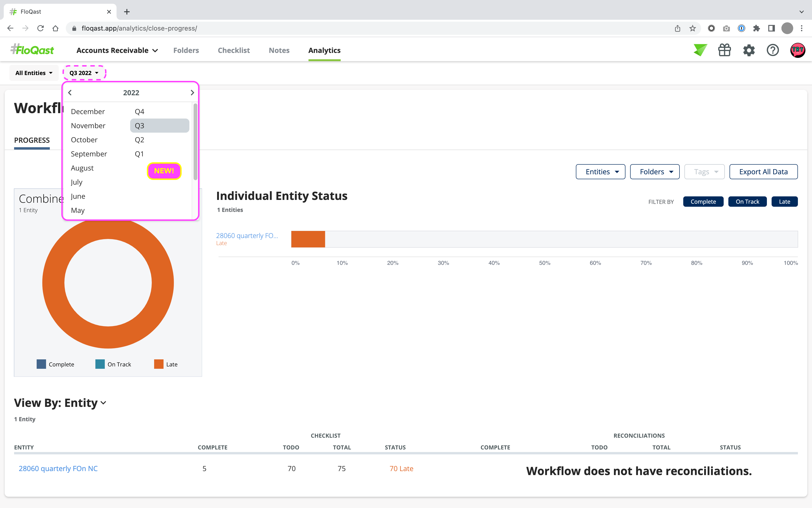Open a new browser tab
Image resolution: width=812 pixels, height=508 pixels.
(127, 12)
